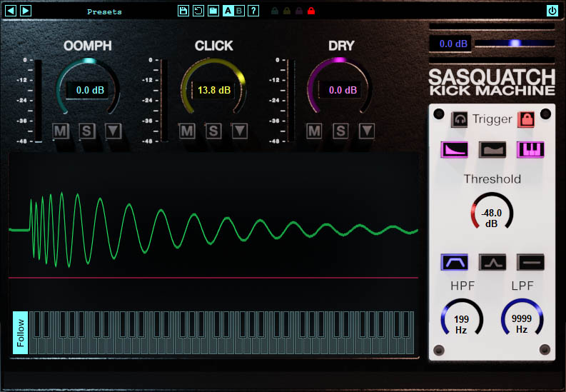
Task: Click the open preset folder icon
Action: click(x=213, y=11)
